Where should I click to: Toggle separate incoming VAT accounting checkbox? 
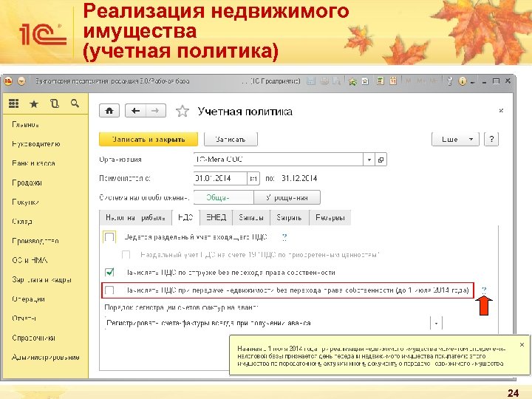109,237
